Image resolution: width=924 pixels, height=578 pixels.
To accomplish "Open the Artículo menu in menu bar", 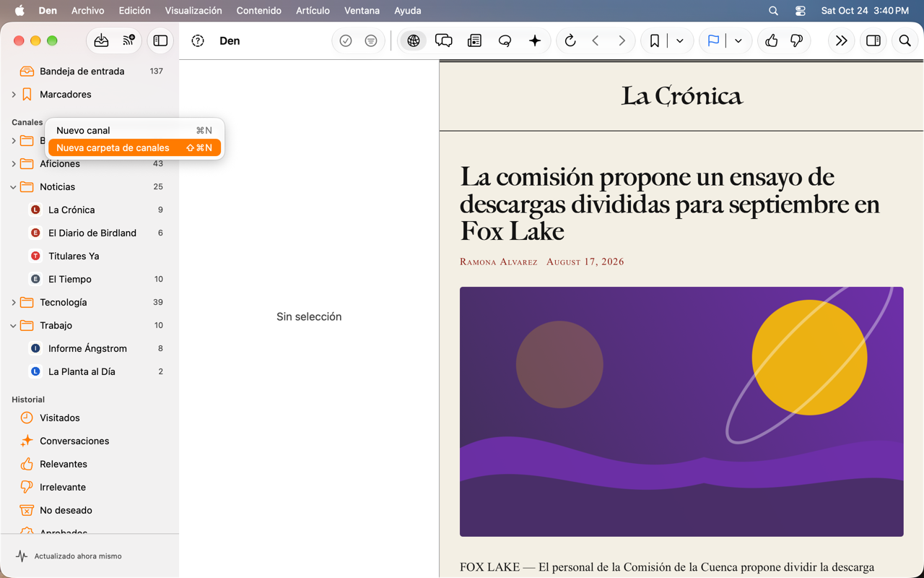I will tap(313, 11).
